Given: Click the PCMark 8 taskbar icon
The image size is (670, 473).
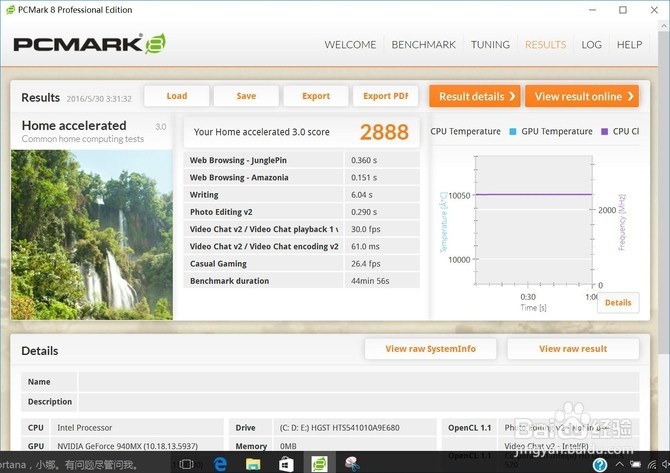Looking at the screenshot, I should pyautogui.click(x=319, y=464).
